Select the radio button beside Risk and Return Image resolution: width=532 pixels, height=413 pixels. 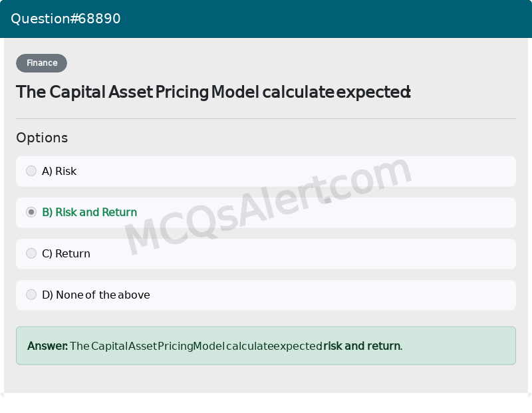tap(31, 212)
